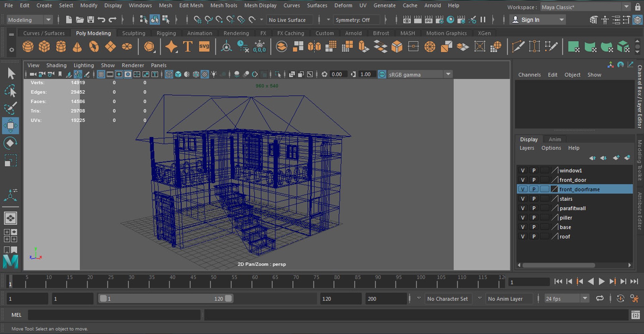This screenshot has width=644, height=334.
Task: Select the Paint Selection tool
Action: click(10, 108)
